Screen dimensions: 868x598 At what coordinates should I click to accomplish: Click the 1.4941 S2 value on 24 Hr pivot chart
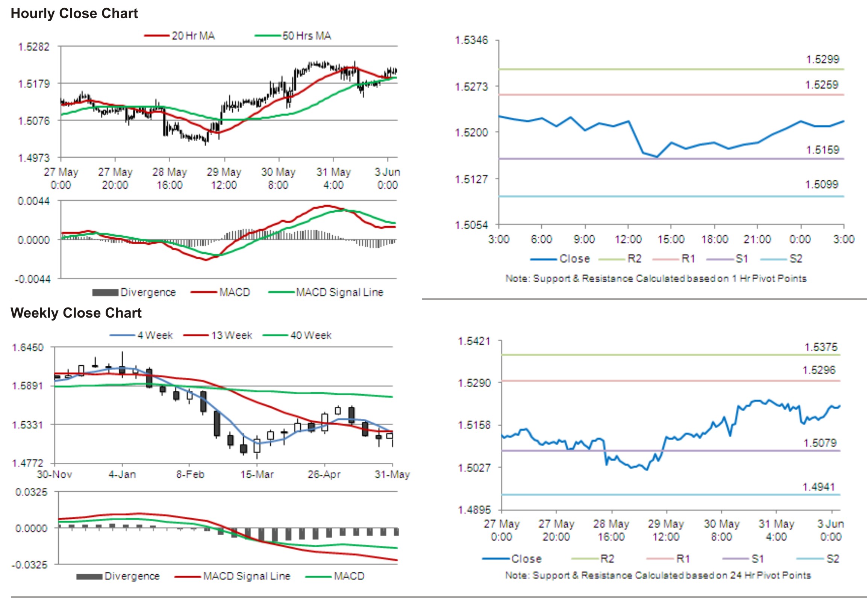[x=819, y=487]
